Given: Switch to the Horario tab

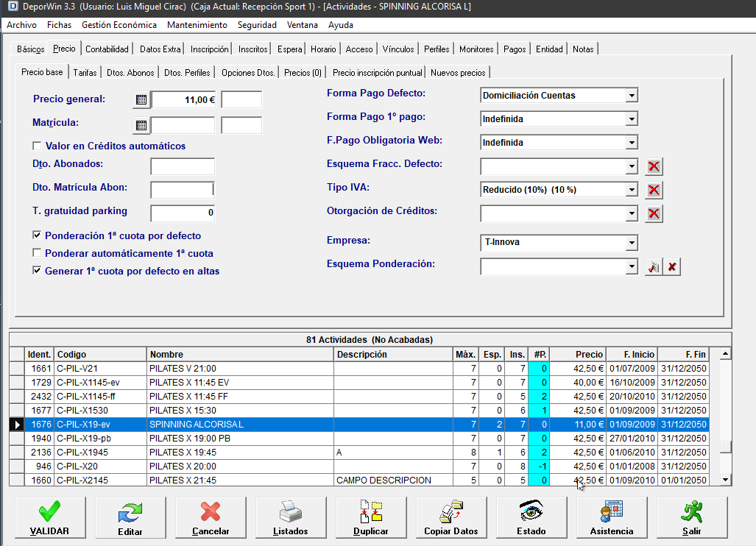Looking at the screenshot, I should tap(323, 49).
